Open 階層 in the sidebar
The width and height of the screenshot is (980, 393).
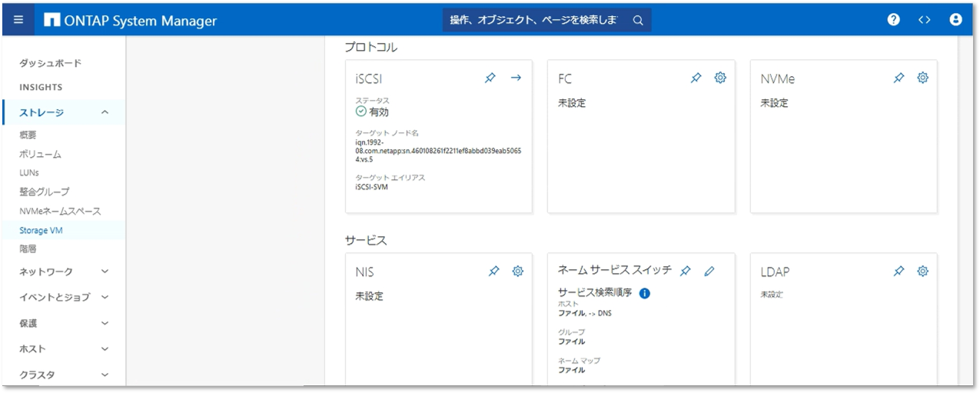[x=28, y=249]
